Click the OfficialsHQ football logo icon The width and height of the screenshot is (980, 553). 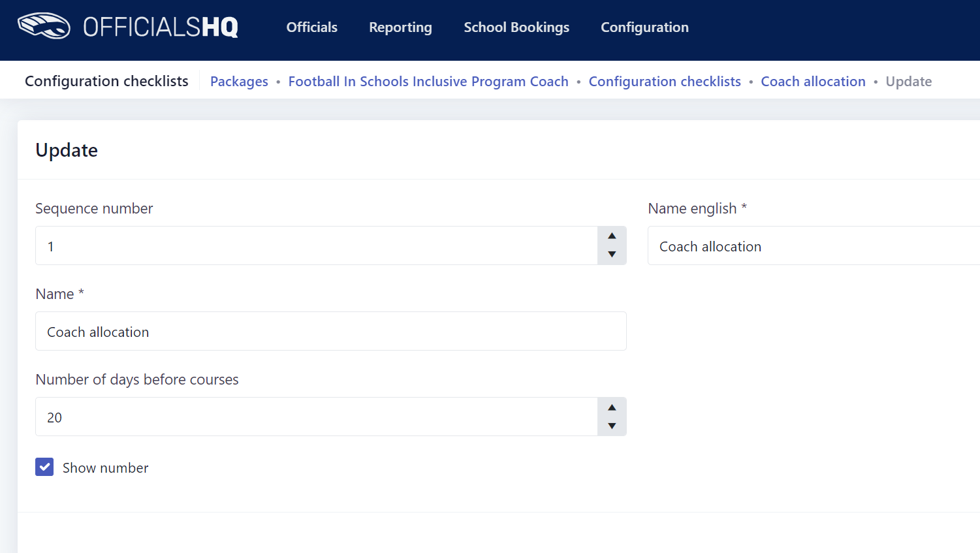[x=44, y=26]
